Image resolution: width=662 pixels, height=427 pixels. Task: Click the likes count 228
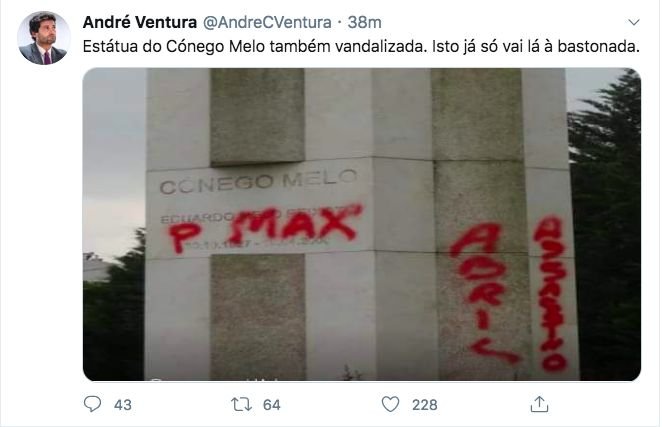(x=425, y=405)
